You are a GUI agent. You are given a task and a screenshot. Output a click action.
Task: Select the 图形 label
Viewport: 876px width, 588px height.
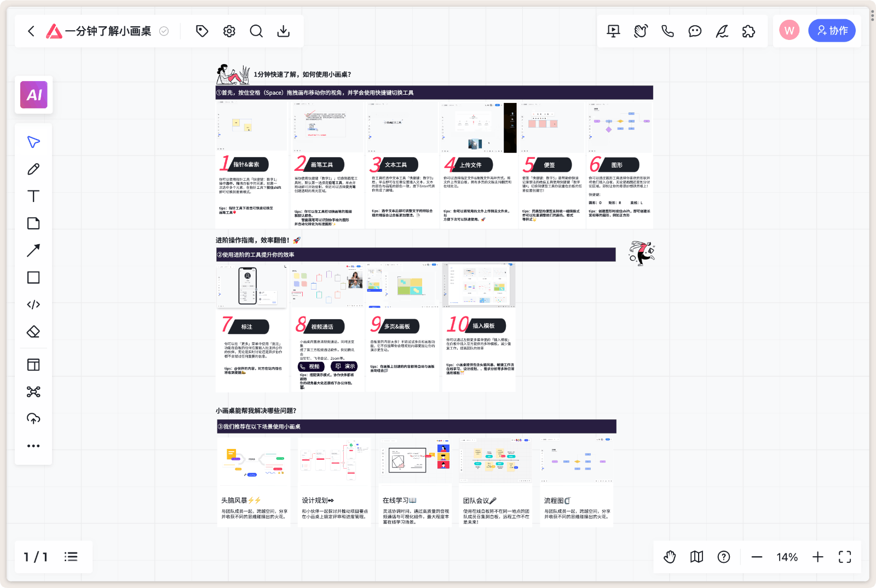click(618, 165)
